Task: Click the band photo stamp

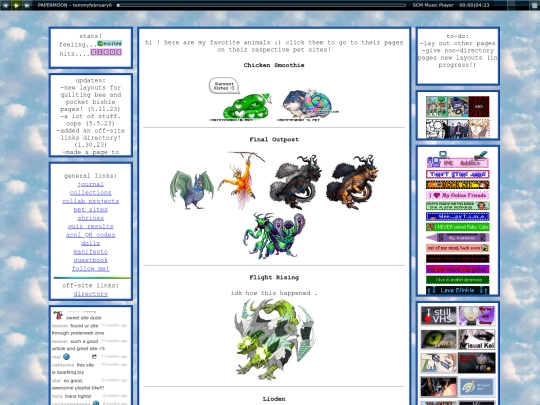Action: click(458, 128)
